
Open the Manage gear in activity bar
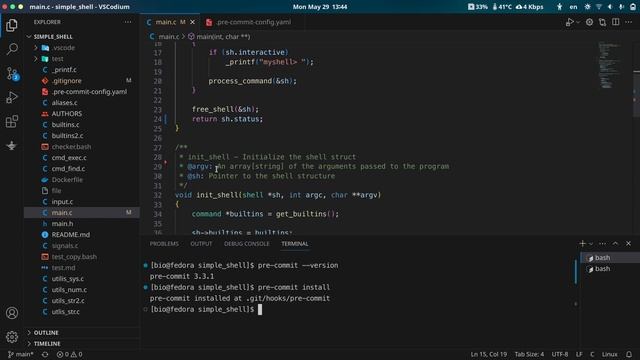tap(12, 337)
